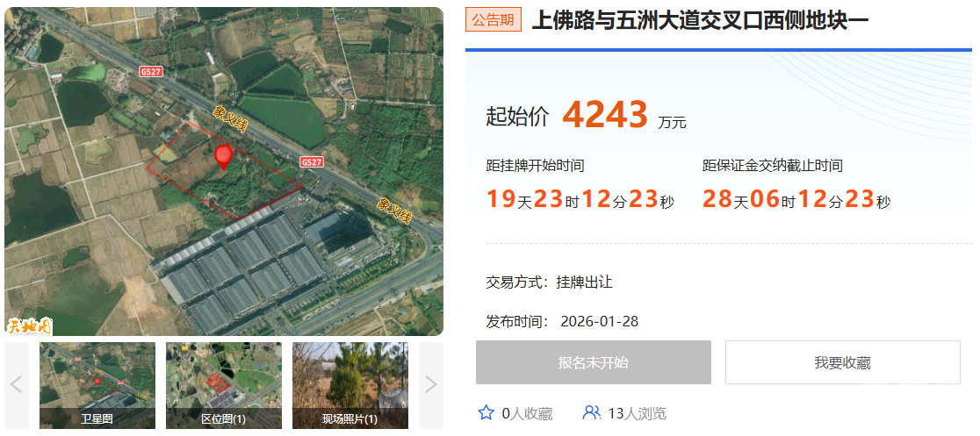Show previous thumbnails with left arrow
The width and height of the screenshot is (980, 436).
click(x=17, y=385)
